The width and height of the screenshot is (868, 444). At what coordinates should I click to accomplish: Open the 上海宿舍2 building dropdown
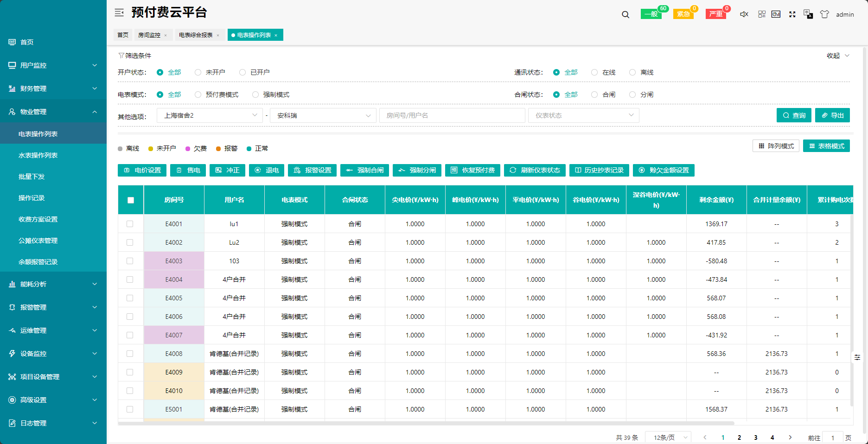210,115
